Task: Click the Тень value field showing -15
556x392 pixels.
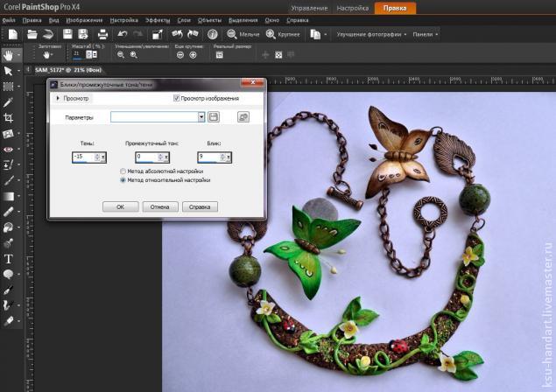Action: coord(83,157)
